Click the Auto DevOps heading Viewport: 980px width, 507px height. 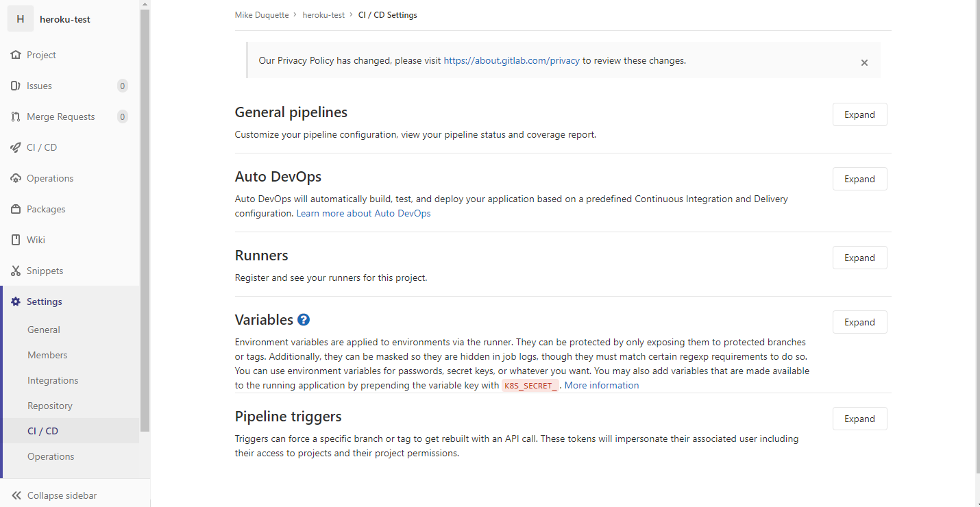coord(278,177)
